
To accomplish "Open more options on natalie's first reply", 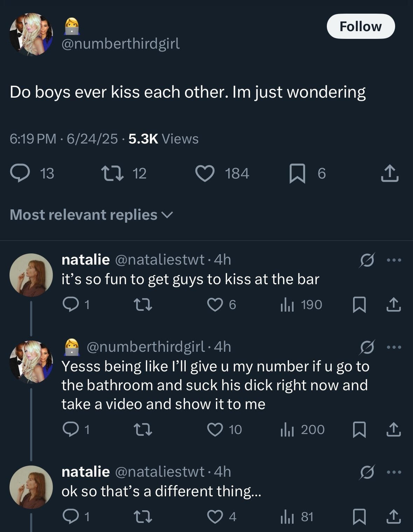I will (395, 260).
